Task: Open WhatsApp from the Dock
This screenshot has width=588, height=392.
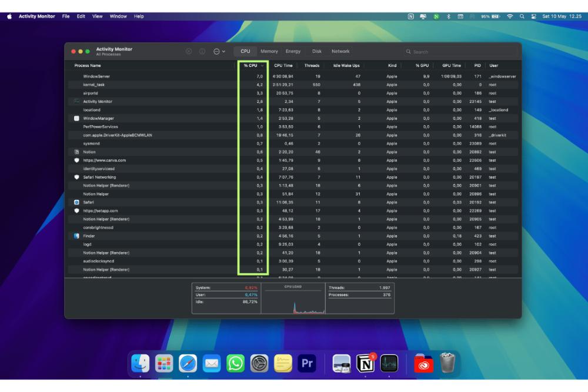Action: [235, 363]
